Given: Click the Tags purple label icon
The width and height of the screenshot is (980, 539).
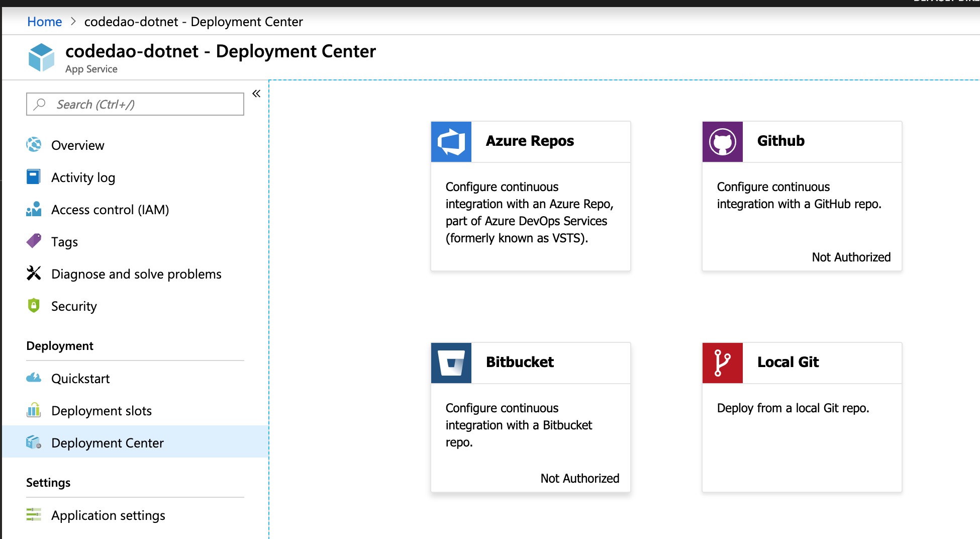Looking at the screenshot, I should click(34, 241).
